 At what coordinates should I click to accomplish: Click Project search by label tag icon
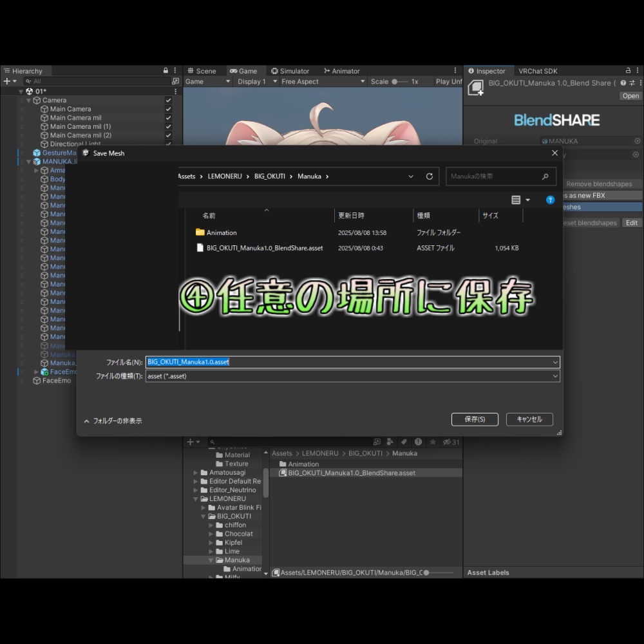click(404, 442)
